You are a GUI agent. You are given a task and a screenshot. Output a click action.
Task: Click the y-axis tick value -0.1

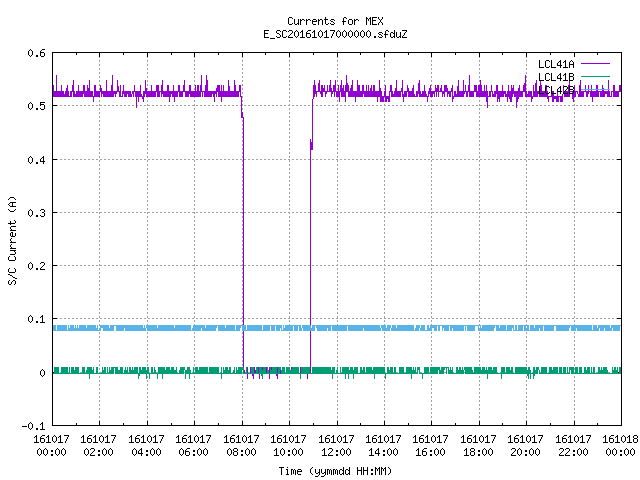tap(33, 426)
